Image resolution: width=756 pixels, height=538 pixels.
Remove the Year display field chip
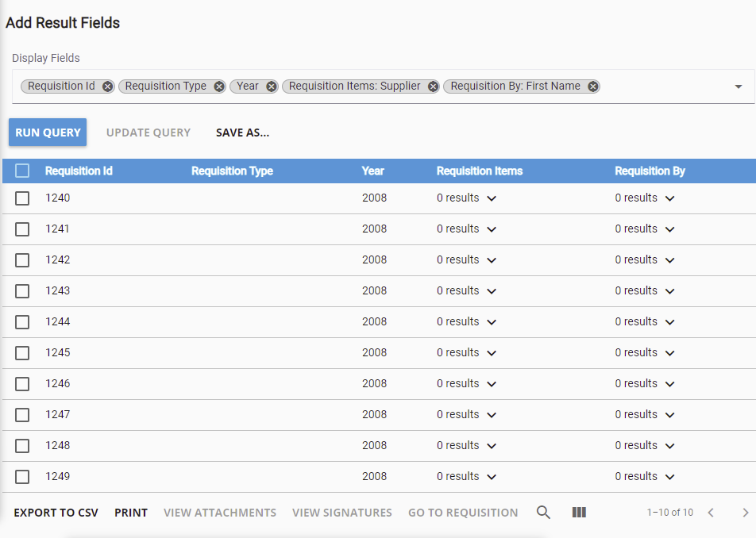[272, 86]
